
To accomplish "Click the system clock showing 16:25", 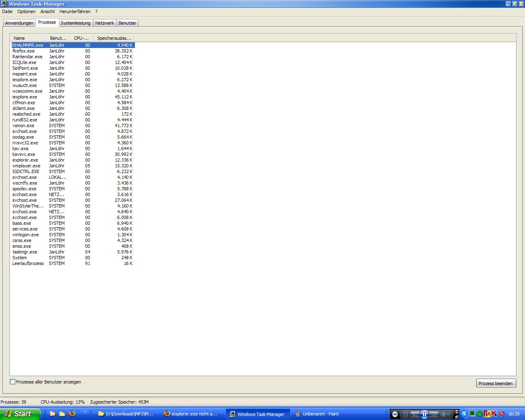I will click(514, 414).
